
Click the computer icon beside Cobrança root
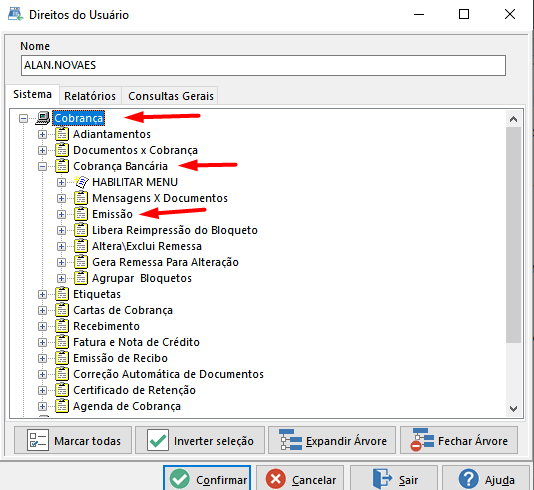point(43,118)
